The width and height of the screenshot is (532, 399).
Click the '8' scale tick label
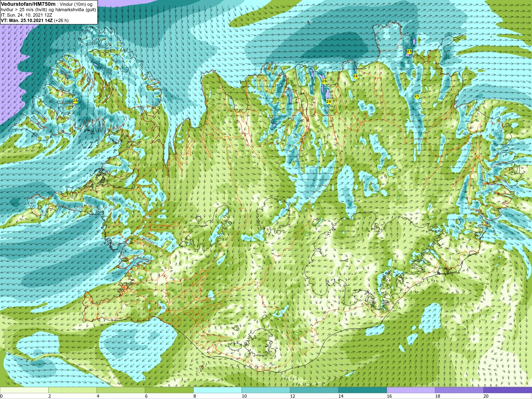(x=195, y=396)
